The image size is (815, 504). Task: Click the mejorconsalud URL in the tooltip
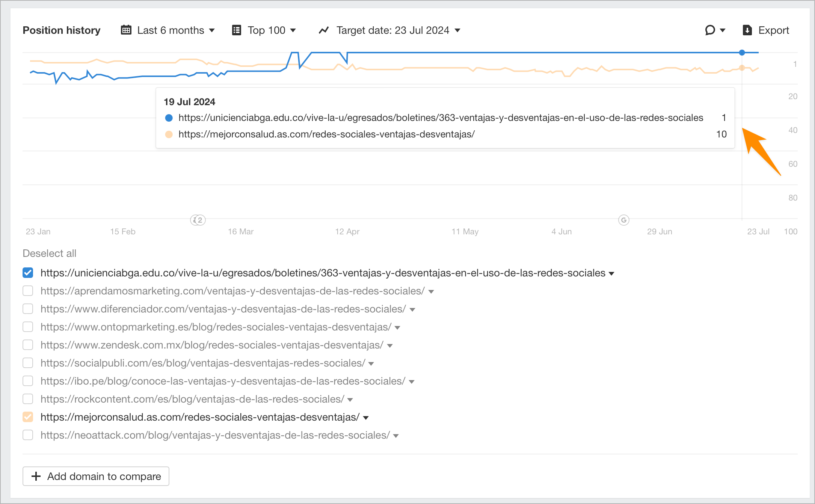(326, 134)
